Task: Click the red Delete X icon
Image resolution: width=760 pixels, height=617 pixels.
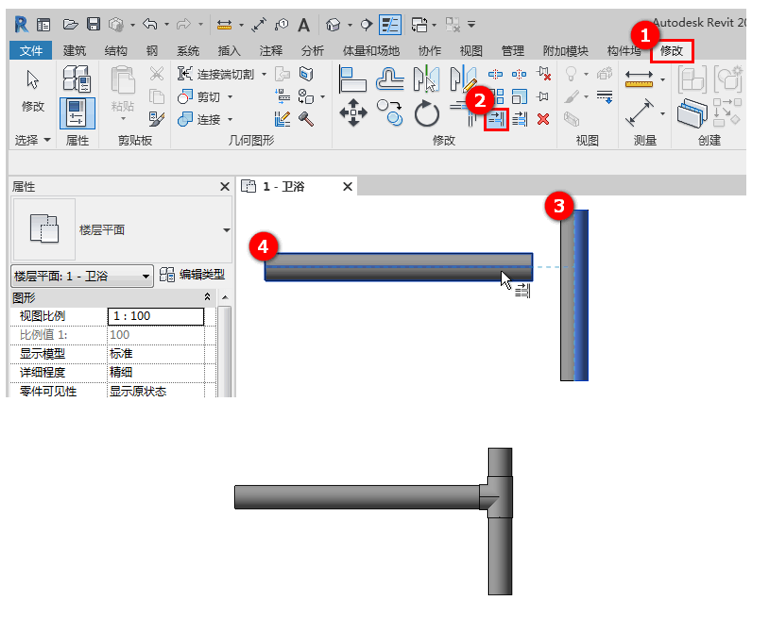Action: coord(543,119)
